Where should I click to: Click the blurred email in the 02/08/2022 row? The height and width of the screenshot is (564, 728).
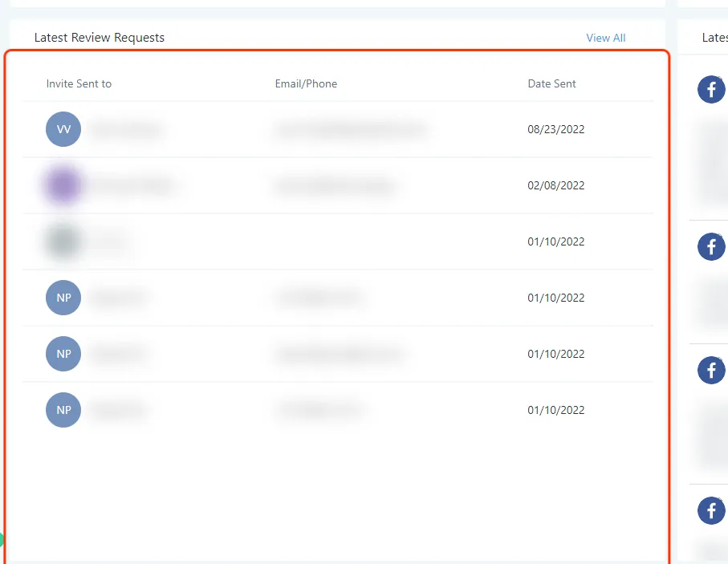click(x=336, y=185)
